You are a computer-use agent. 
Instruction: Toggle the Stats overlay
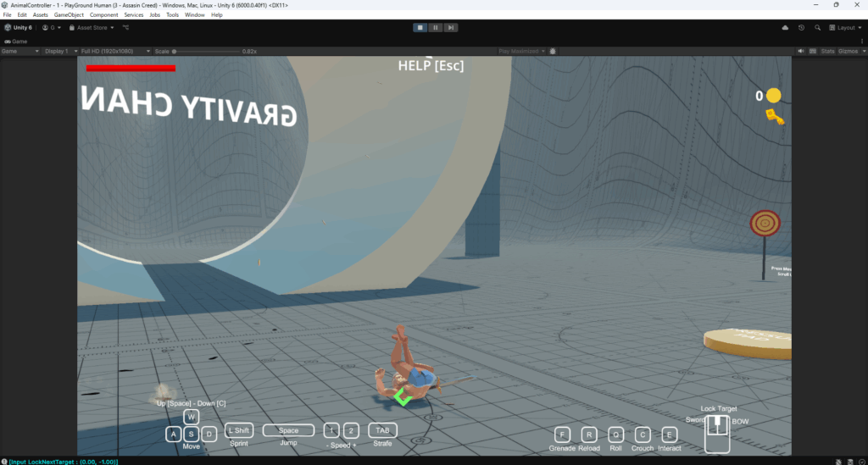827,52
